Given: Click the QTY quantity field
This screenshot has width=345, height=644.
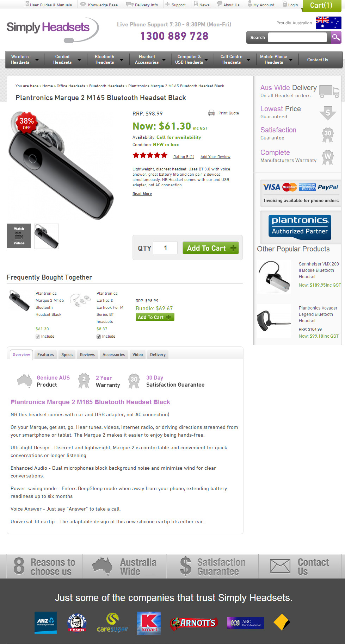Looking at the screenshot, I should (x=166, y=248).
